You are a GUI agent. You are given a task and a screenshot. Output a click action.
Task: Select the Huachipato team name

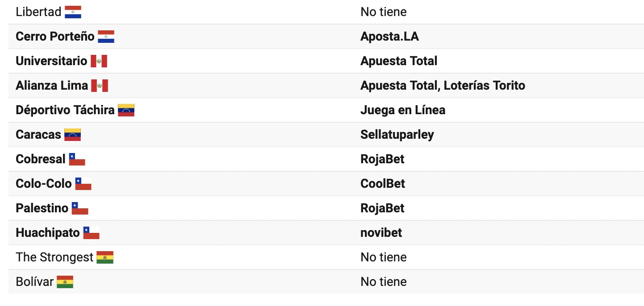coord(48,233)
